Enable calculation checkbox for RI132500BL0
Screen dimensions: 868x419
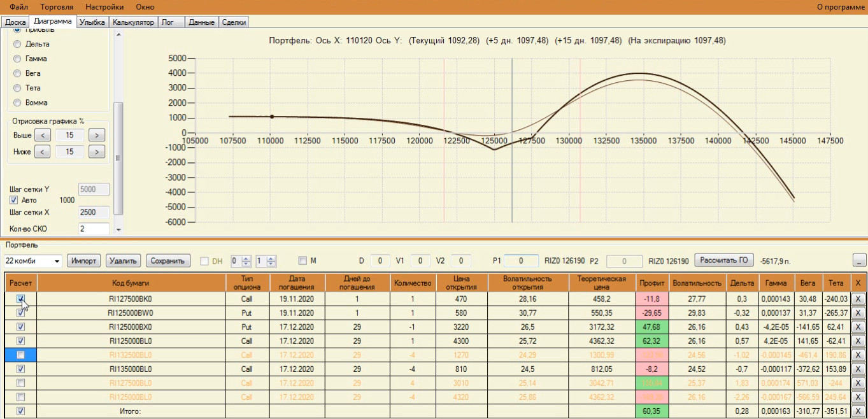[20, 355]
